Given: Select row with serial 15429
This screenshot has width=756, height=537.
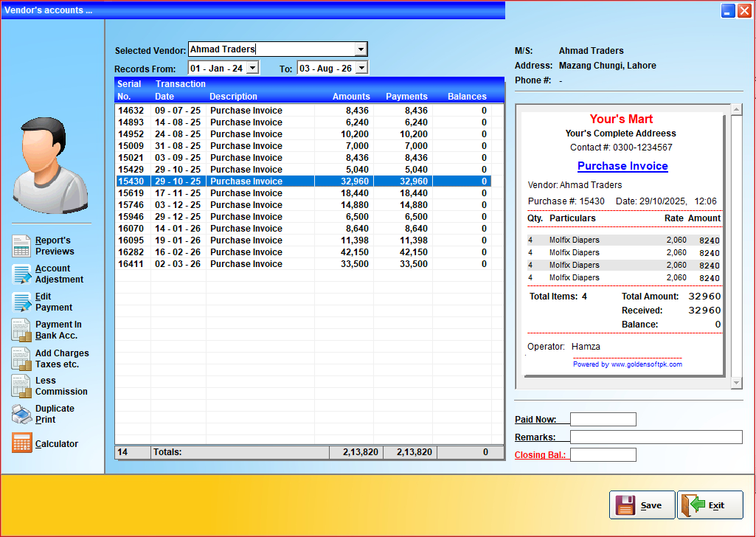Looking at the screenshot, I should pyautogui.click(x=303, y=170).
